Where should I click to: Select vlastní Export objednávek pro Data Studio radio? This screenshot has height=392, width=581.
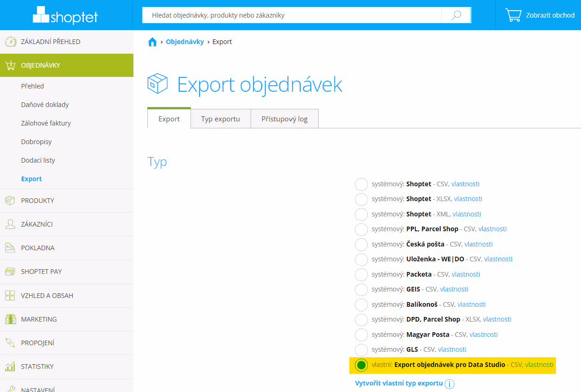click(361, 365)
